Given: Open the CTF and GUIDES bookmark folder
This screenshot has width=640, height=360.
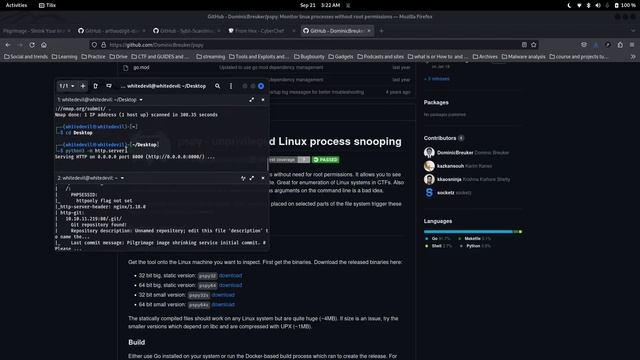Looking at the screenshot, I should click(160, 57).
